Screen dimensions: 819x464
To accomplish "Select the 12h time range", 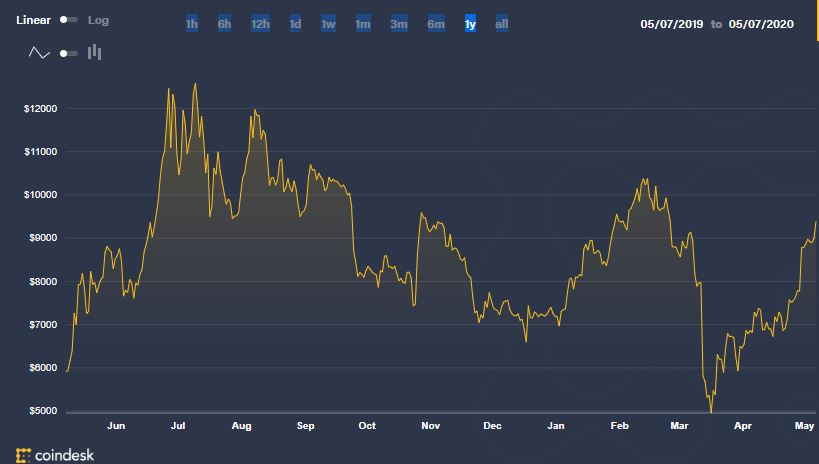I will 260,24.
